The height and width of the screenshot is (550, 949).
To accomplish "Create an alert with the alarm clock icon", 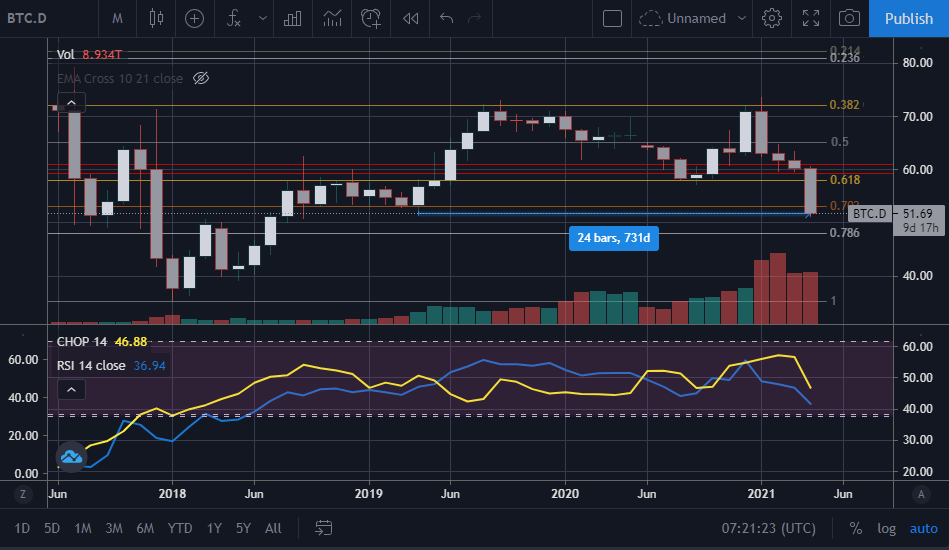I will point(371,18).
